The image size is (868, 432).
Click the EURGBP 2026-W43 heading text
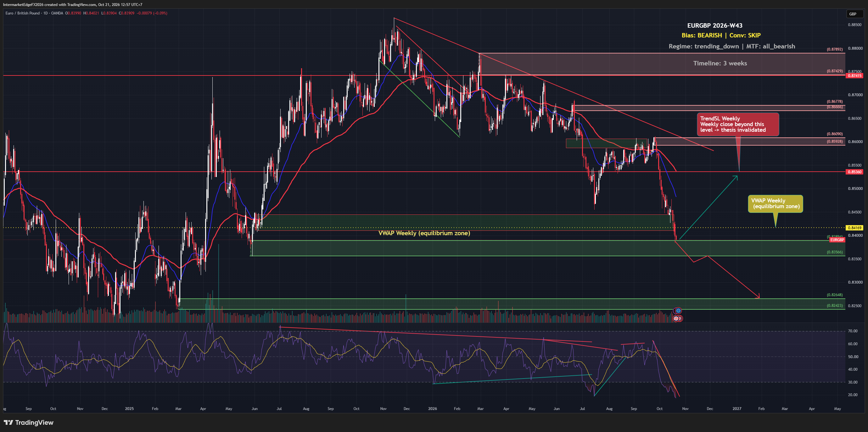[715, 25]
